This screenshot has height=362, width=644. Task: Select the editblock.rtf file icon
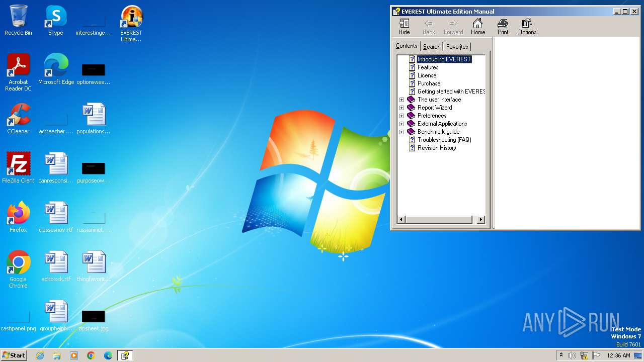[56, 267]
